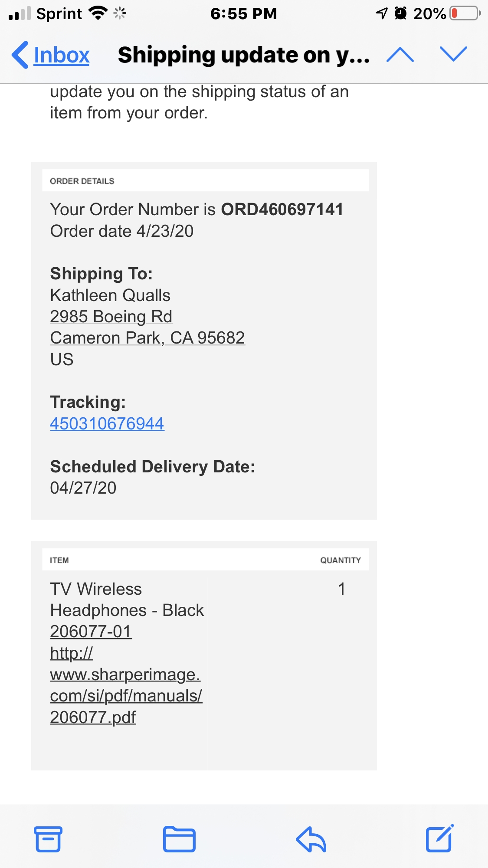Viewport: 488px width, 868px height.
Task: Tap the email subject title
Action: (x=244, y=55)
